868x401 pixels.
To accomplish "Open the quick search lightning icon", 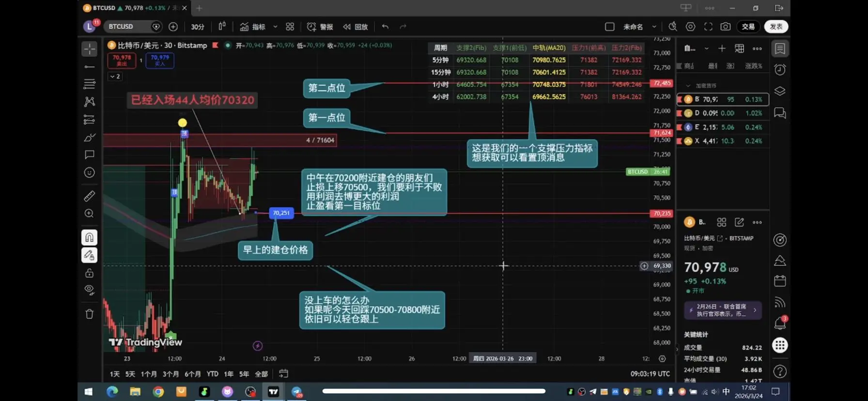I will click(x=673, y=27).
